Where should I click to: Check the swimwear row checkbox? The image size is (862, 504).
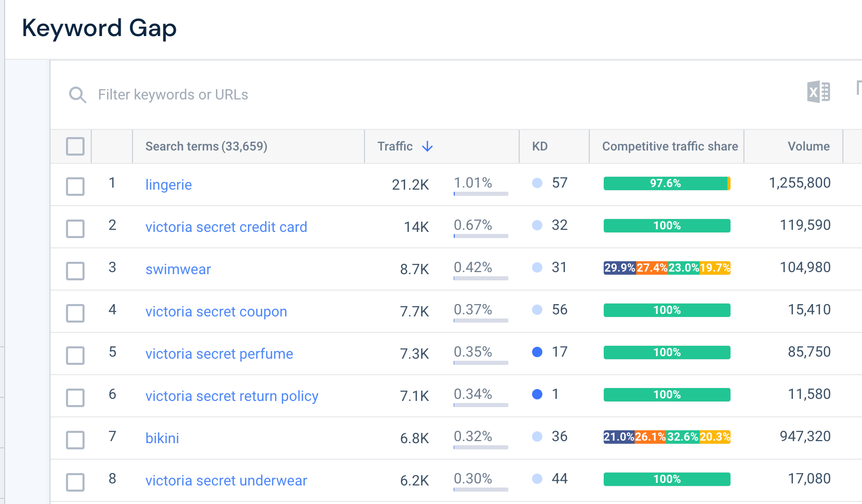pos(75,271)
